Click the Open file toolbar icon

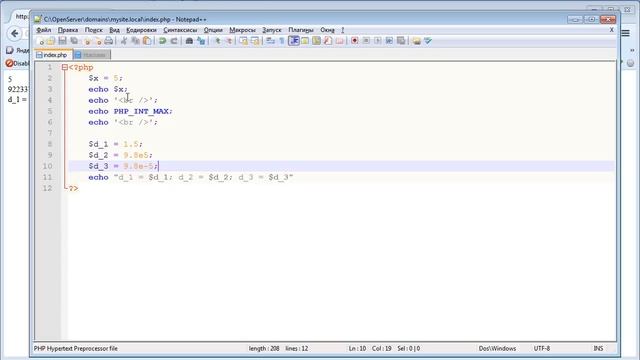(x=51, y=41)
